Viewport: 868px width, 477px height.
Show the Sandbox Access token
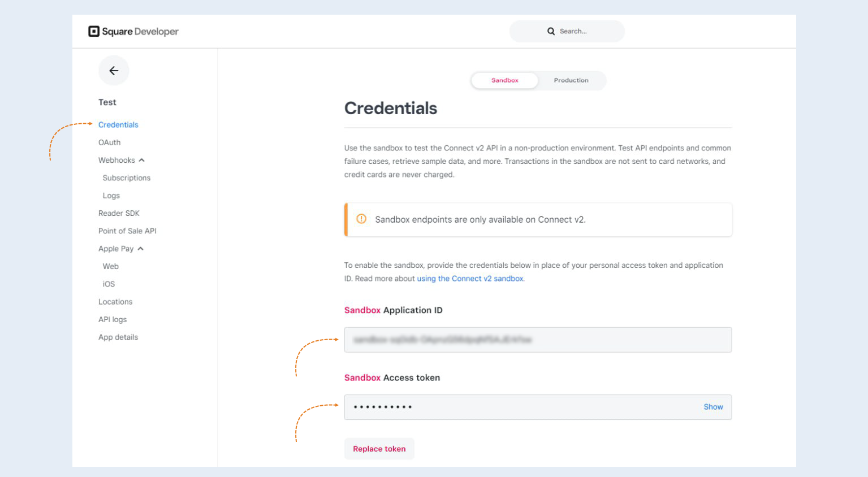click(x=713, y=407)
